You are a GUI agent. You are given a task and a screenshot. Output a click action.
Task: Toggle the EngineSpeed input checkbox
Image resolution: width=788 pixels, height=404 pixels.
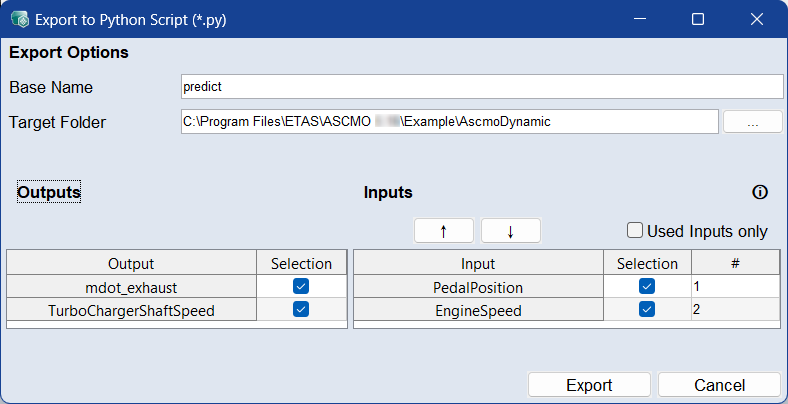pos(647,310)
